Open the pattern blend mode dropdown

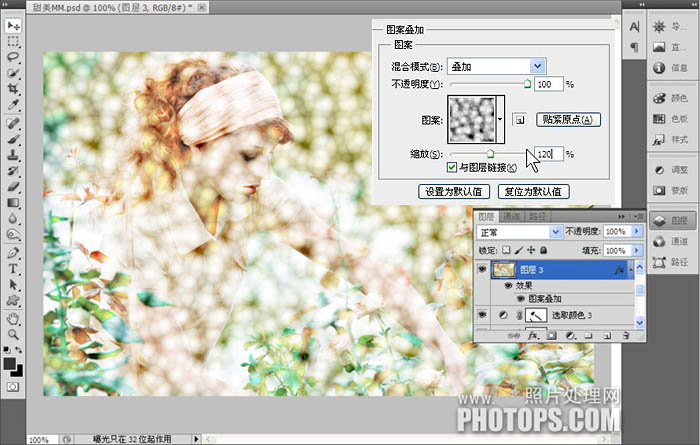coord(538,66)
